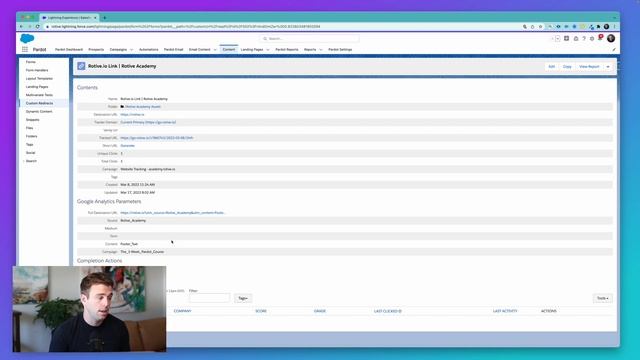Viewport: 640px width, 360px height.
Task: Click the Generate short URL link
Action: click(127, 146)
